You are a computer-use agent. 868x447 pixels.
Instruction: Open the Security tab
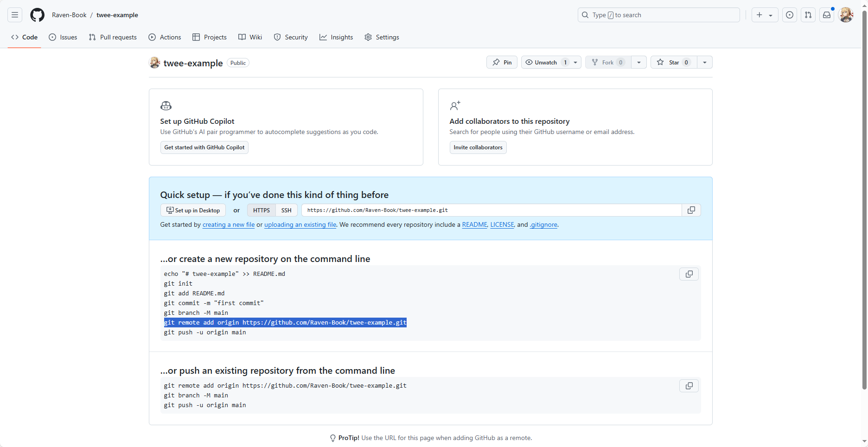click(291, 37)
